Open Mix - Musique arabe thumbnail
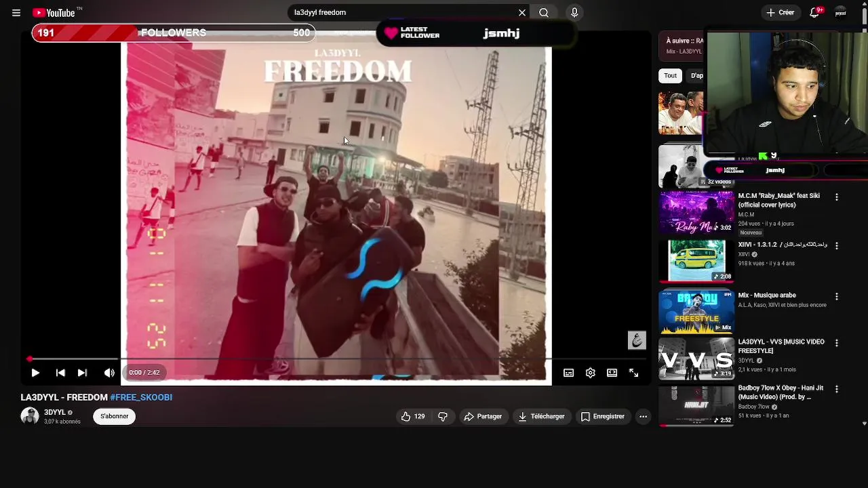Viewport: 868px width, 488px height. (x=696, y=312)
